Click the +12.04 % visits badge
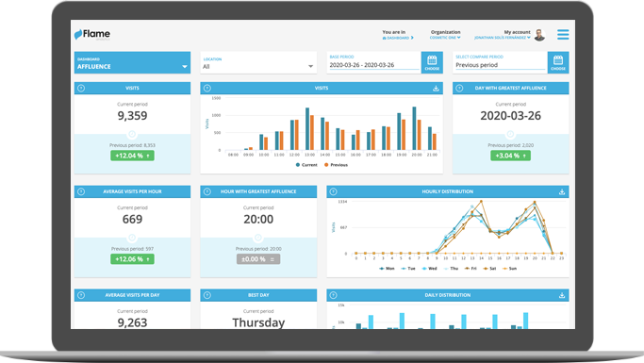644x363 pixels. point(132,156)
